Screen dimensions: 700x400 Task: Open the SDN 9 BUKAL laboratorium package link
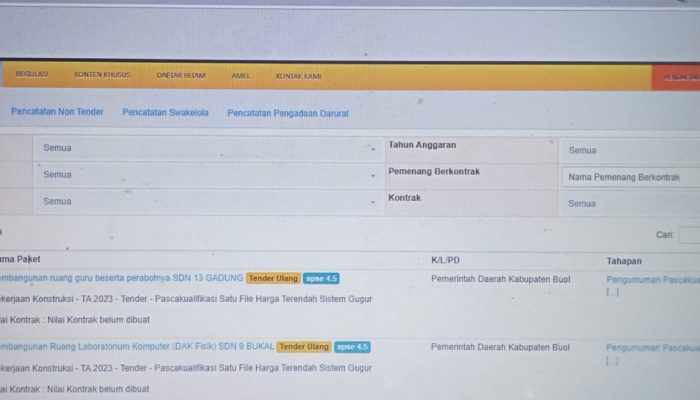pos(137,346)
